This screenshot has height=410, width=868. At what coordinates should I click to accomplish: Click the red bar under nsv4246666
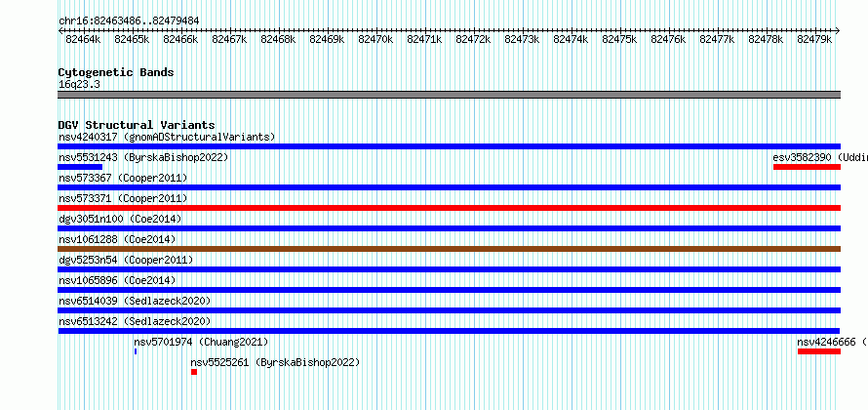[x=819, y=351]
